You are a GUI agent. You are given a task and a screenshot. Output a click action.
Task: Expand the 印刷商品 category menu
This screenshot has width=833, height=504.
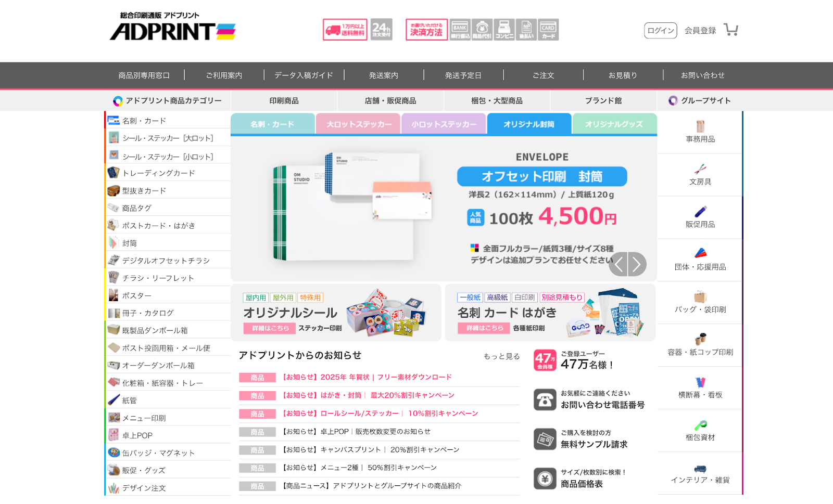tap(284, 101)
